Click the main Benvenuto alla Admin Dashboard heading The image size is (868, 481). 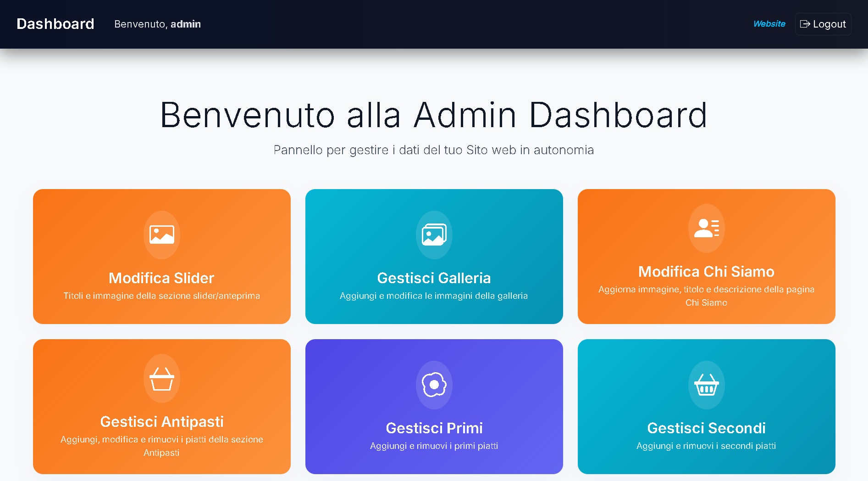(x=434, y=115)
